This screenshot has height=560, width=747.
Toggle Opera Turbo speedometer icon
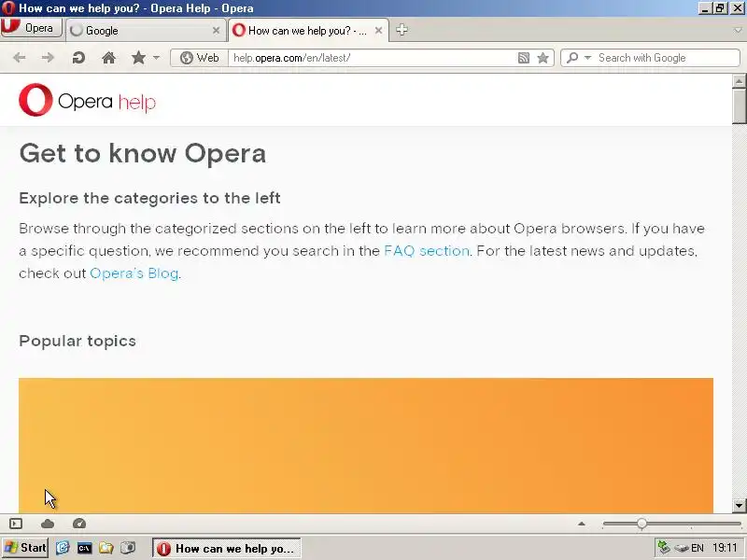pyautogui.click(x=79, y=524)
